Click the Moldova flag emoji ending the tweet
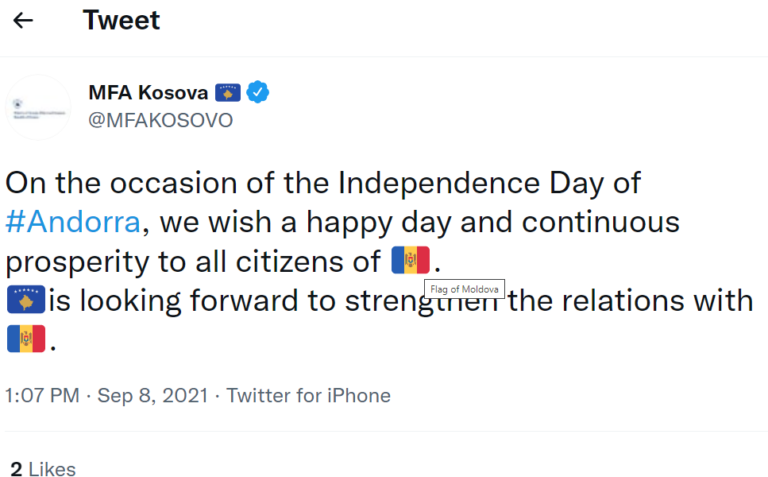 click(26, 339)
